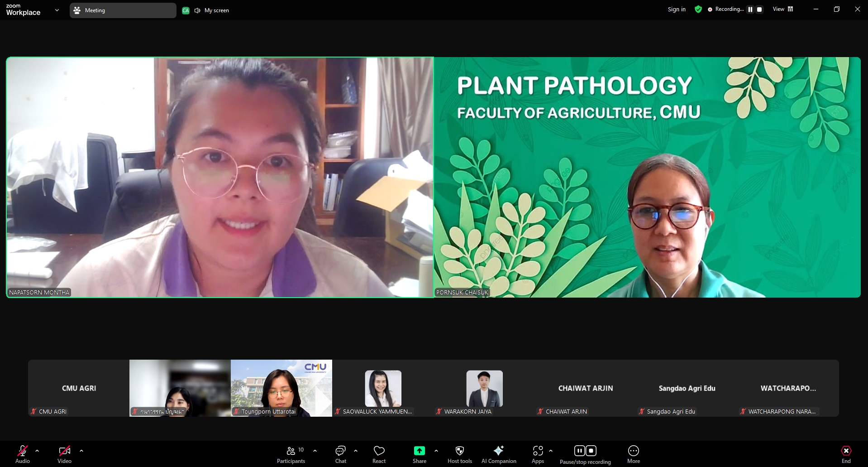
Task: Expand the Apps options arrow
Action: pyautogui.click(x=551, y=451)
